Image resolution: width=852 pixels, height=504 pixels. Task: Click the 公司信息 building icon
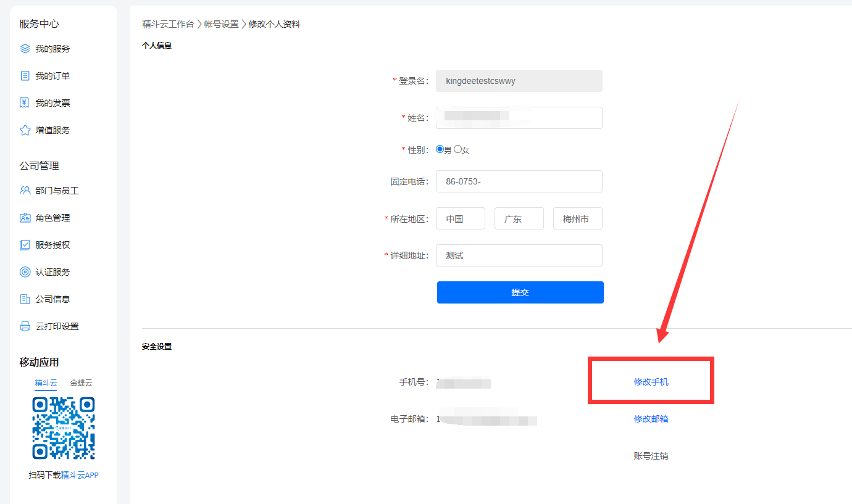[x=25, y=299]
